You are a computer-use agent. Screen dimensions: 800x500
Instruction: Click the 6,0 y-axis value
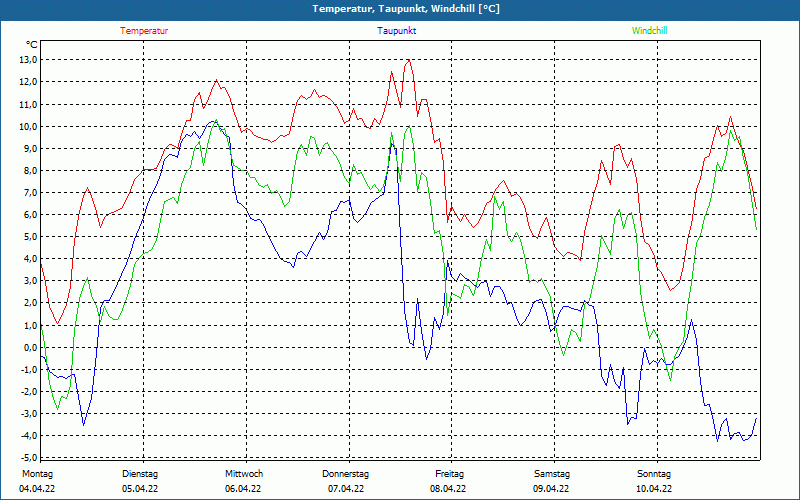[x=31, y=214]
